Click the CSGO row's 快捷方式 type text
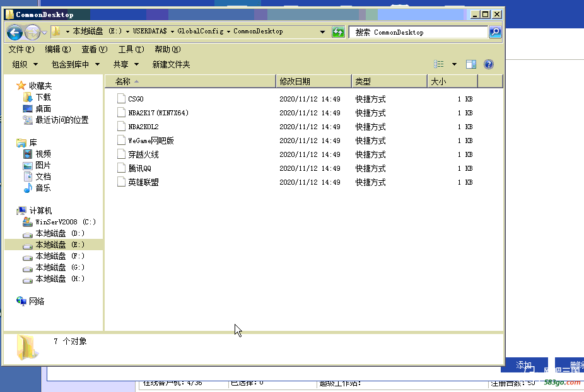The width and height of the screenshot is (584, 392). pos(371,99)
